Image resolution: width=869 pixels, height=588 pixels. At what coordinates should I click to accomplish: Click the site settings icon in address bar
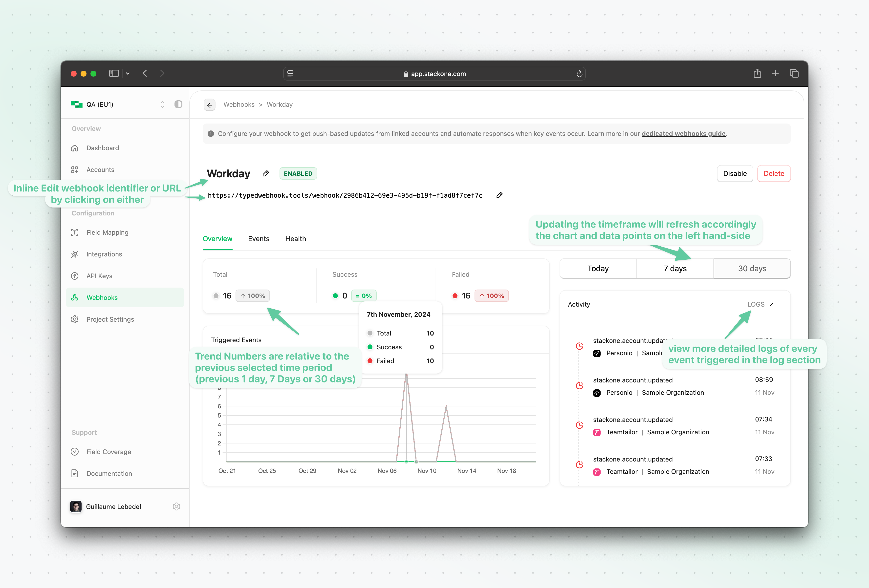pos(290,74)
